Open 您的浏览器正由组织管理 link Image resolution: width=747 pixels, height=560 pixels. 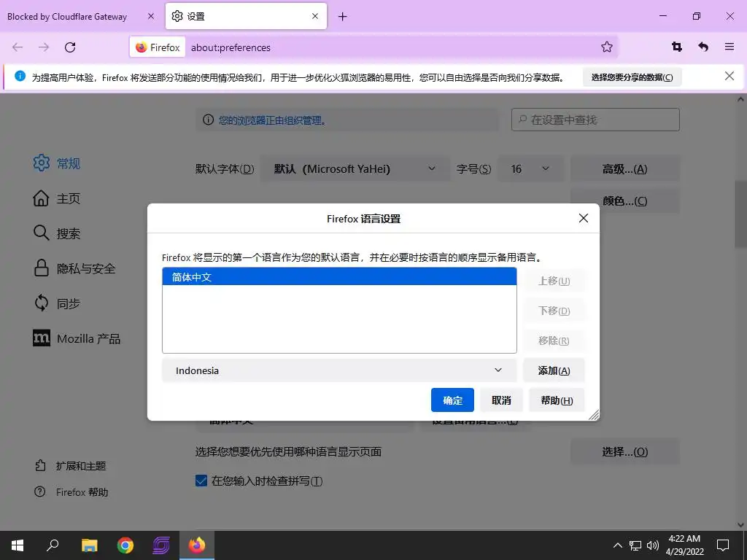[x=273, y=120]
